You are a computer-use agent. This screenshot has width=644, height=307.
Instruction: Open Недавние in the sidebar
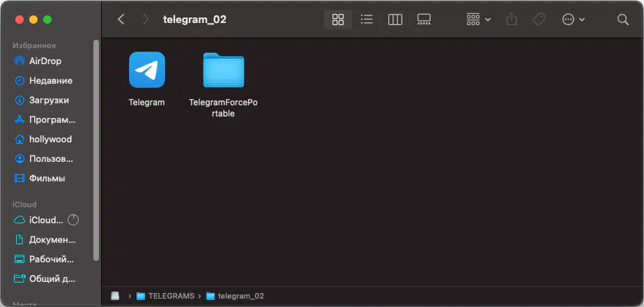click(x=50, y=80)
